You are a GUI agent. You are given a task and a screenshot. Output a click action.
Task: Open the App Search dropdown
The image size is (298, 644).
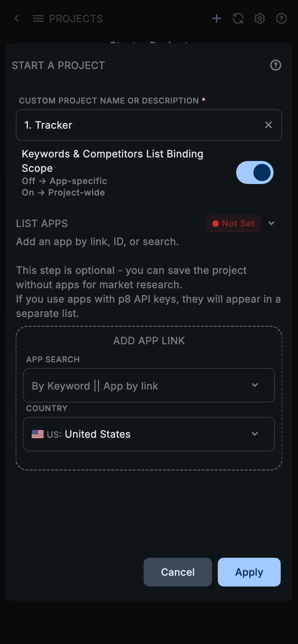pyautogui.click(x=149, y=385)
